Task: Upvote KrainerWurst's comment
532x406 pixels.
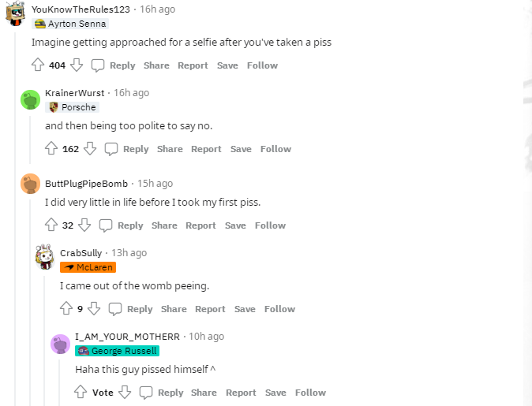Action: tap(51, 149)
